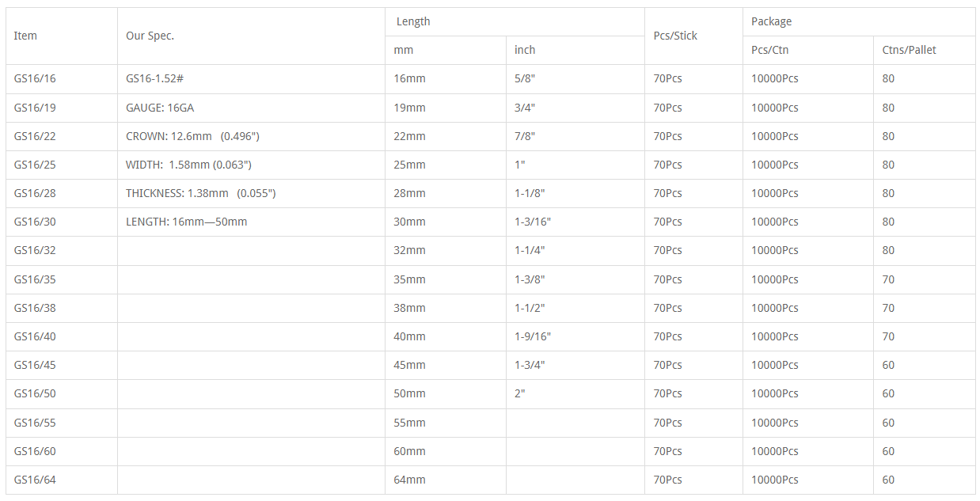Click LENGTH: 16mm—50mm spec cell
The height and width of the screenshot is (501, 980).
point(252,222)
